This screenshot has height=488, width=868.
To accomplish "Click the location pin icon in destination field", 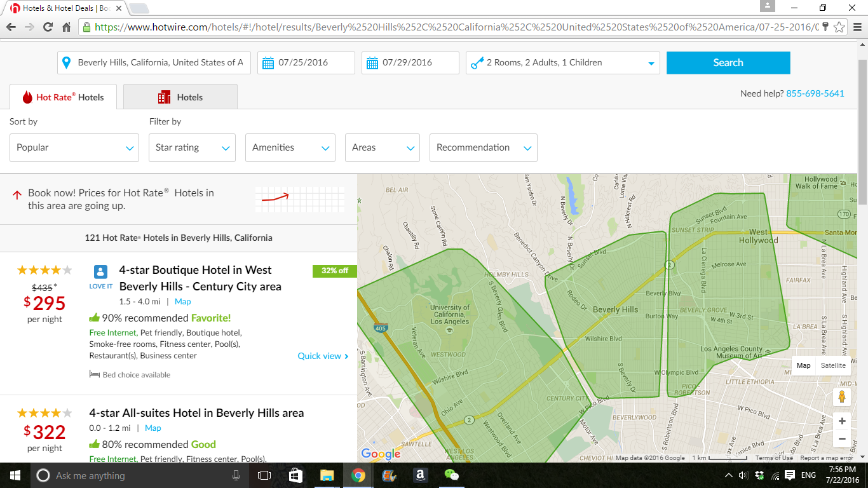I will tap(66, 63).
